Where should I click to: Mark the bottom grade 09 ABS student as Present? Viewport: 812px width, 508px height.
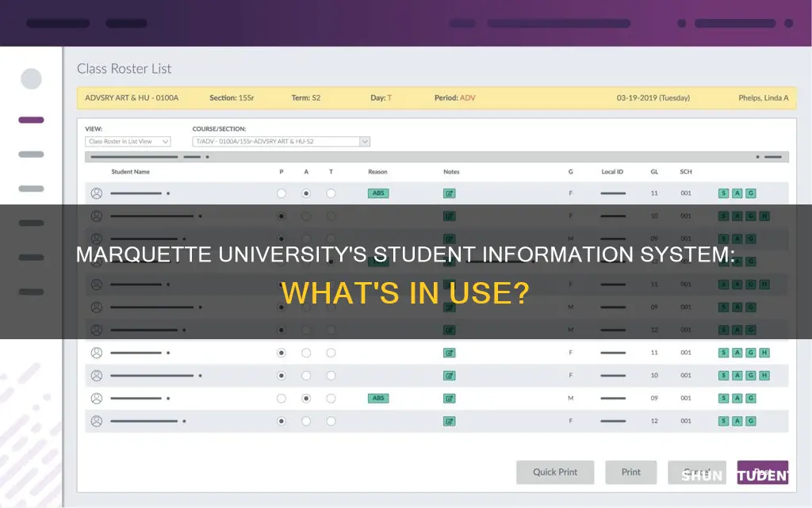coord(282,399)
